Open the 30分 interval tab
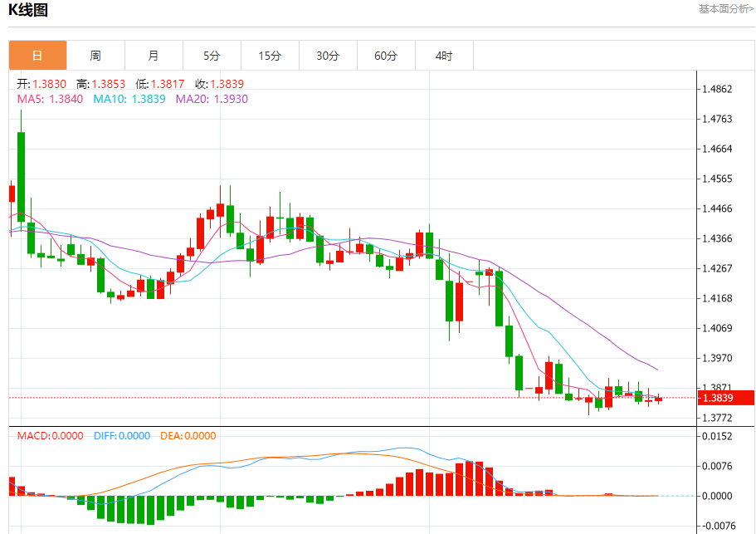Screen dimensions: 756x534 click(328, 56)
